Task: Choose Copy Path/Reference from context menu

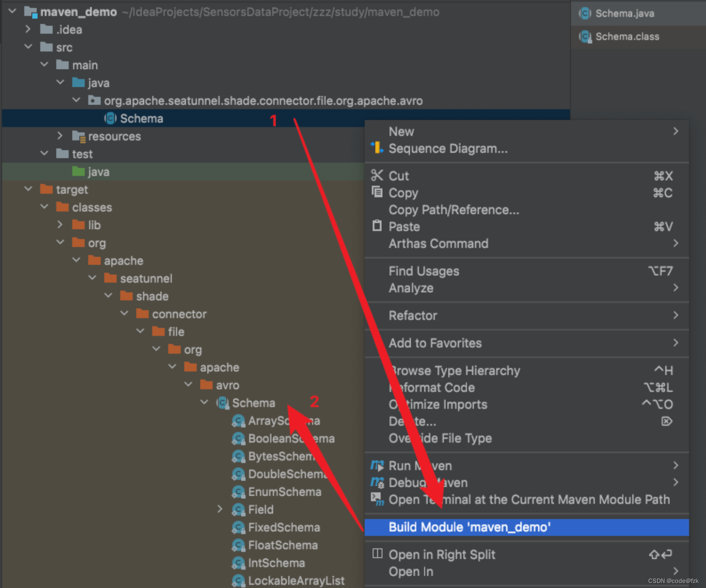Action: pyautogui.click(x=527, y=210)
